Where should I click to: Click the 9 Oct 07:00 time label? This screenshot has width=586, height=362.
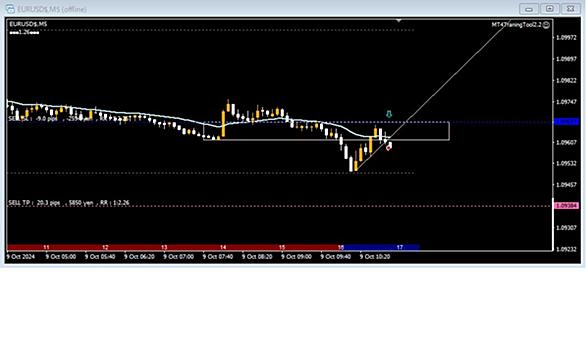(x=178, y=257)
